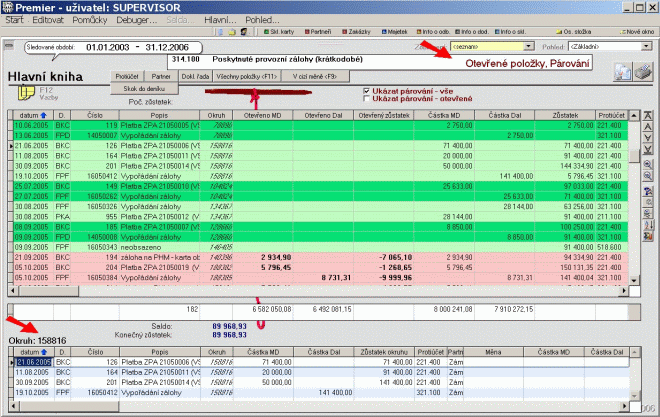This screenshot has width=660, height=417.
Task: Click the Skok do deníku button
Action: [x=144, y=89]
